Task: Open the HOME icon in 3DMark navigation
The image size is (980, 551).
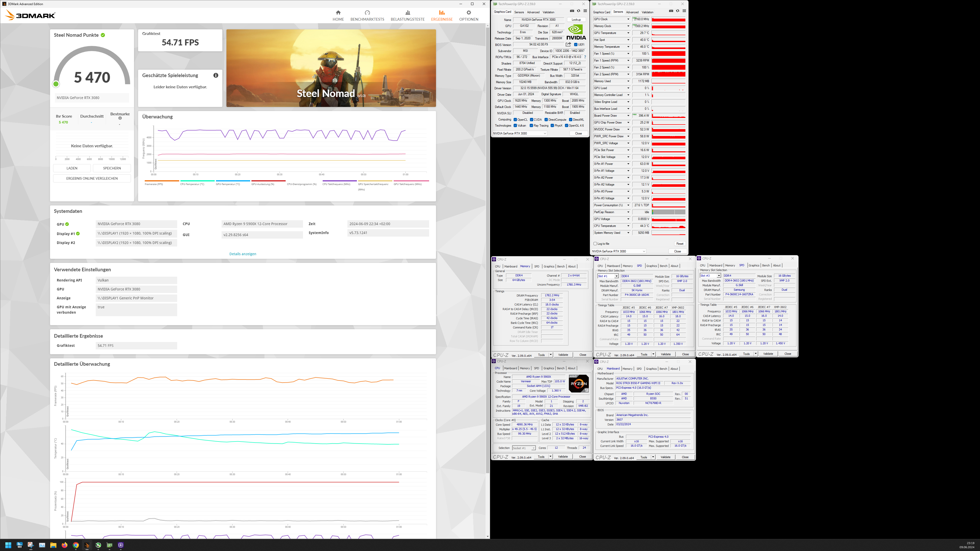Action: [338, 13]
